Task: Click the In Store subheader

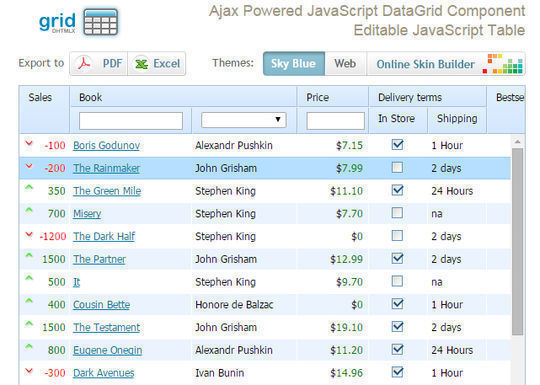Action: [x=396, y=119]
